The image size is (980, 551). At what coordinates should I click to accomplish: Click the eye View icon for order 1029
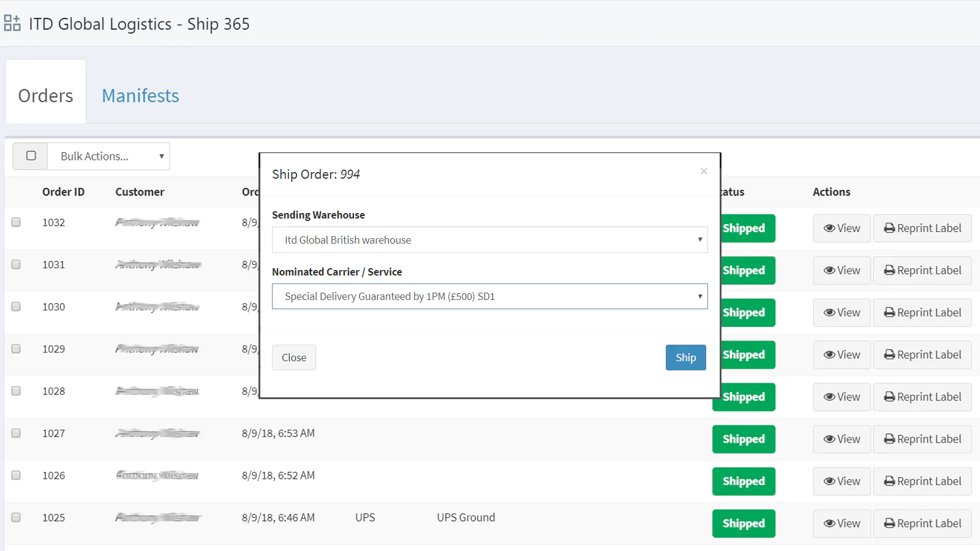tap(829, 355)
